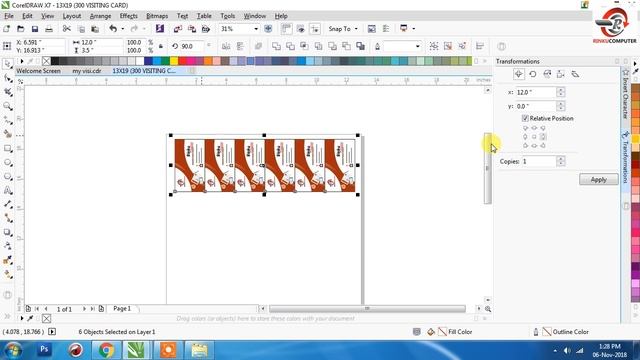640x360 pixels.
Task: Click the Copies input field
Action: (x=538, y=162)
